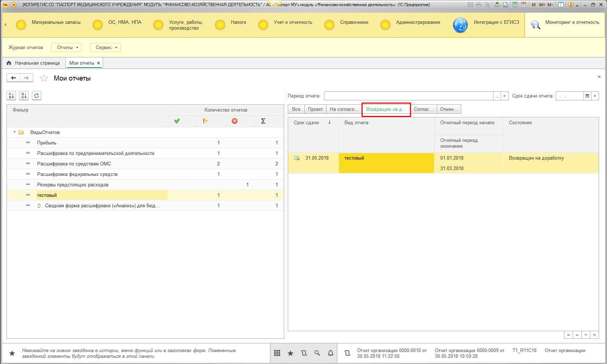Open notifications bell in bottom panel

coord(330,353)
